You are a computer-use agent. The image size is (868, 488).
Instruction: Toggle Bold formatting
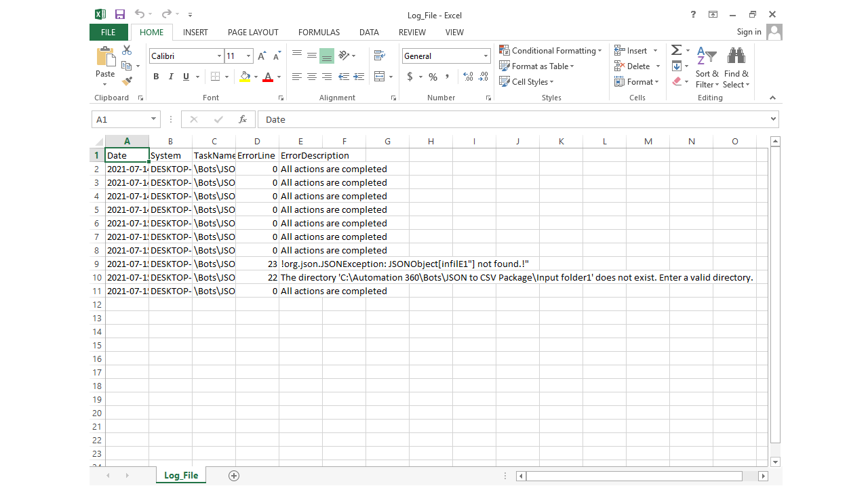pyautogui.click(x=156, y=77)
